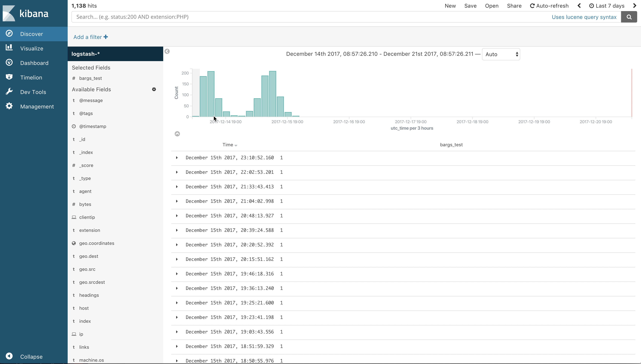Open the Auto interval dropdown
This screenshot has width=641, height=364.
click(x=501, y=54)
